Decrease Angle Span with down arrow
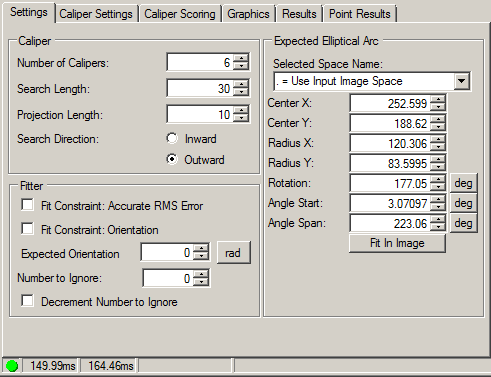Viewport: 491px width, 377px height. (x=438, y=227)
